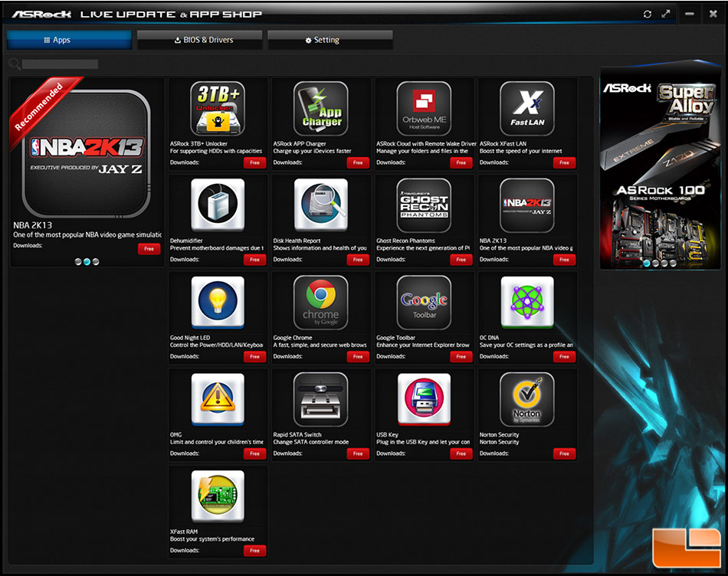The height and width of the screenshot is (576, 728).
Task: Go to the Setting tab
Action: [330, 40]
